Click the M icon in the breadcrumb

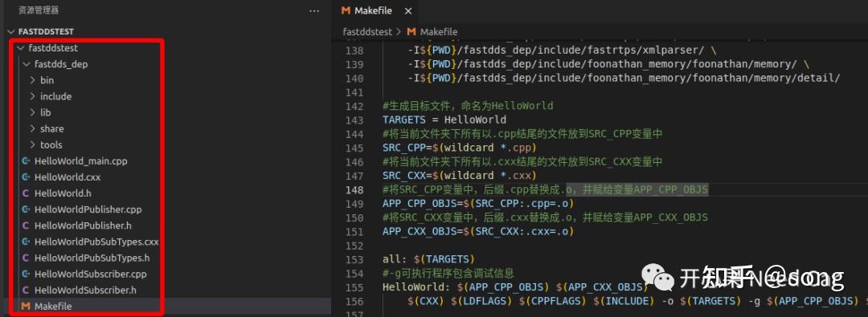point(411,32)
